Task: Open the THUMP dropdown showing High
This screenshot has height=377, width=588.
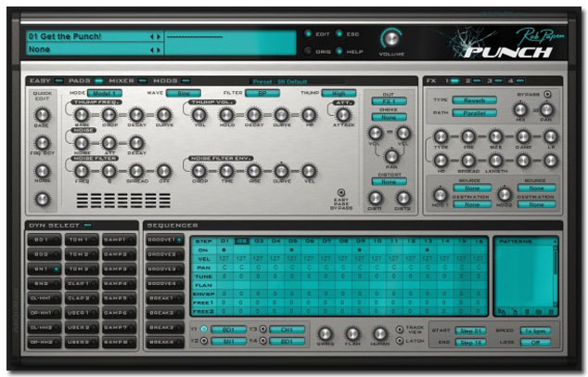Action: pos(339,93)
